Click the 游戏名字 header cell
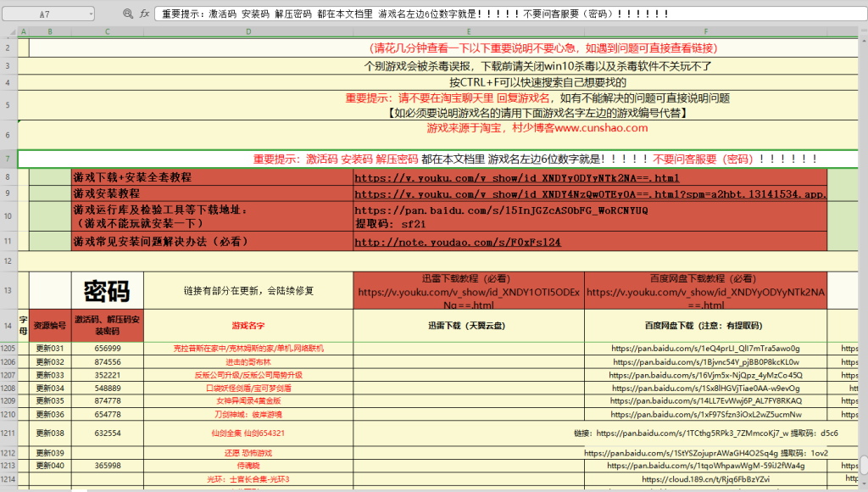 point(248,326)
